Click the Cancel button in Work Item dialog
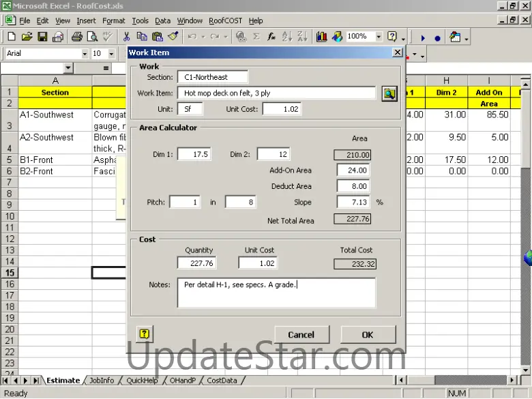532x399 pixels. click(301, 335)
